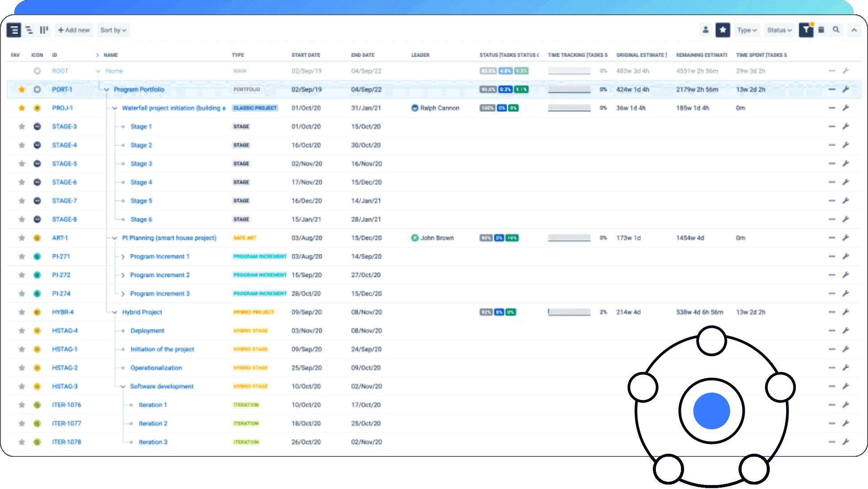Click the ITERATION type badge for ITER-1076
The width and height of the screenshot is (868, 489).
coord(245,405)
